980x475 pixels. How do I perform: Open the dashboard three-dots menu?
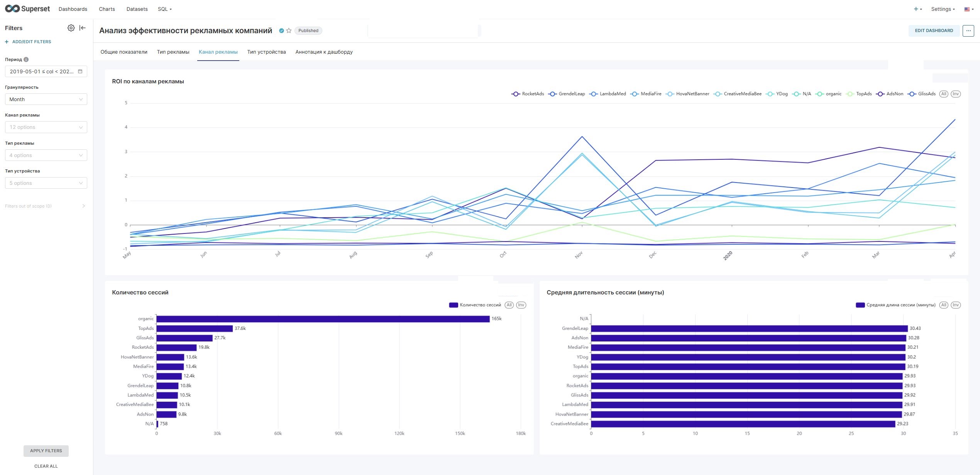coord(968,30)
